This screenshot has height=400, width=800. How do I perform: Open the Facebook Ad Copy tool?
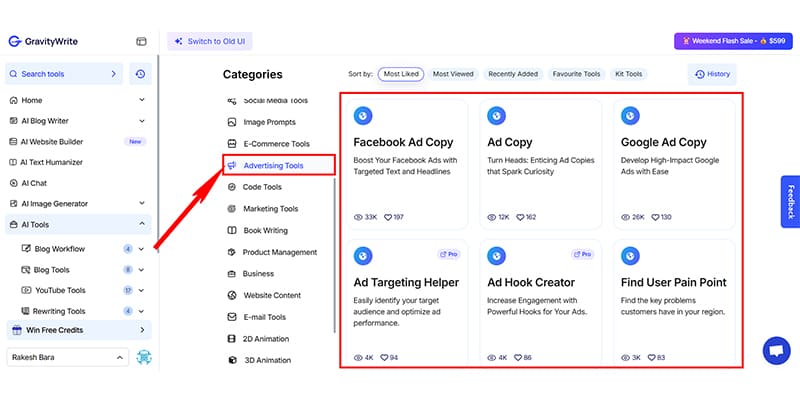pyautogui.click(x=407, y=164)
